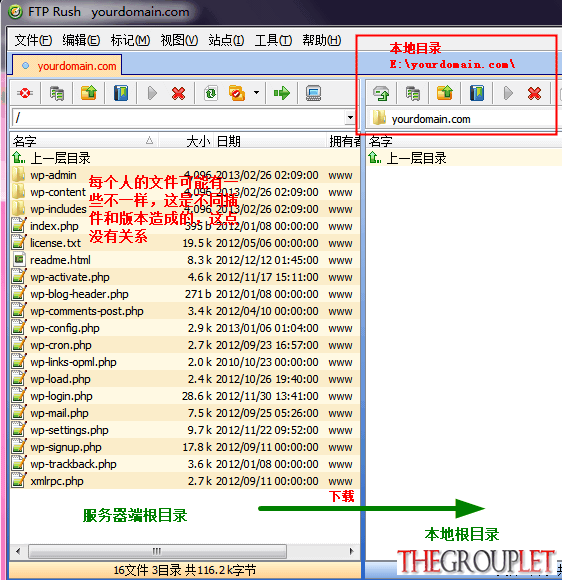The image size is (562, 580).
Task: Click the remote pane scroll left arrow
Action: [18, 551]
